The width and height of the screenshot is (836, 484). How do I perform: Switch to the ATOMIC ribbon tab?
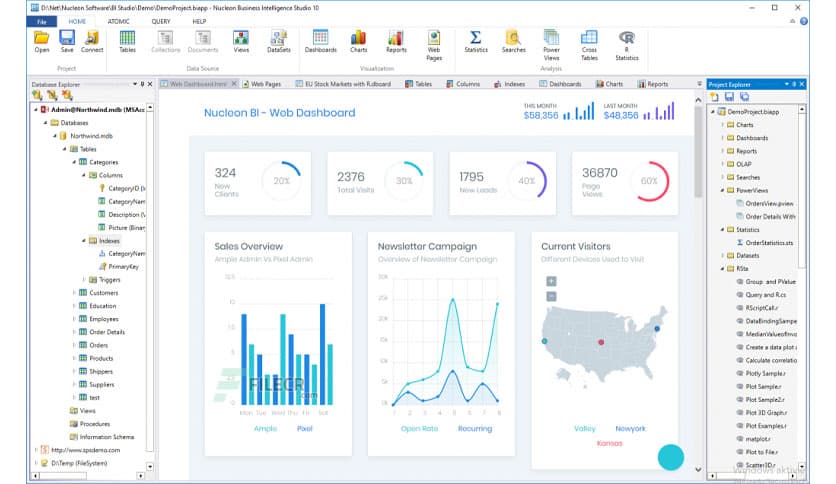click(x=118, y=21)
